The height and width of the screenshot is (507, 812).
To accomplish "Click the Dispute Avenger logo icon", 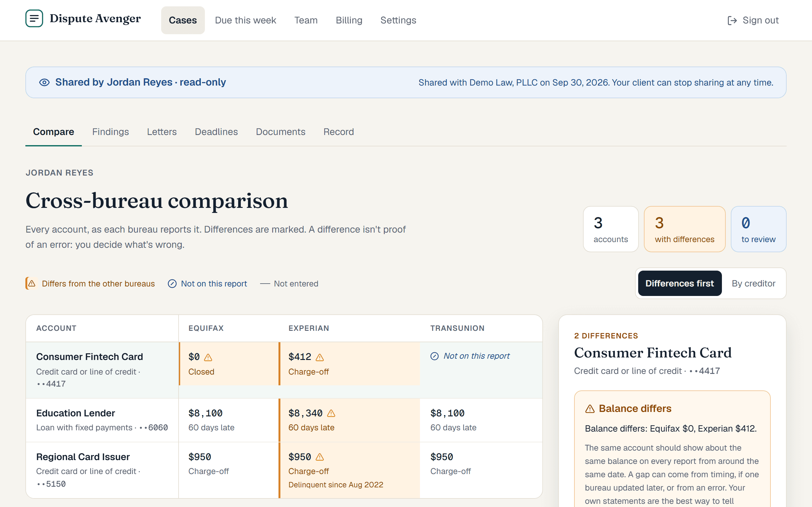I will [x=34, y=18].
